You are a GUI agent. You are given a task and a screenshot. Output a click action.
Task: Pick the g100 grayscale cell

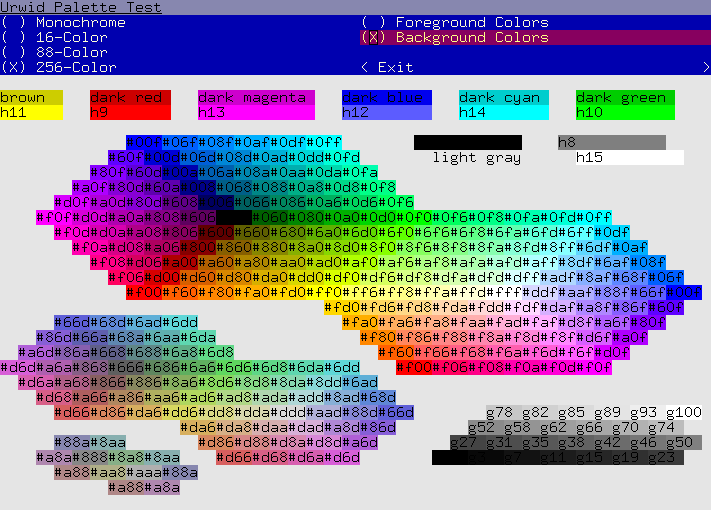(683, 412)
